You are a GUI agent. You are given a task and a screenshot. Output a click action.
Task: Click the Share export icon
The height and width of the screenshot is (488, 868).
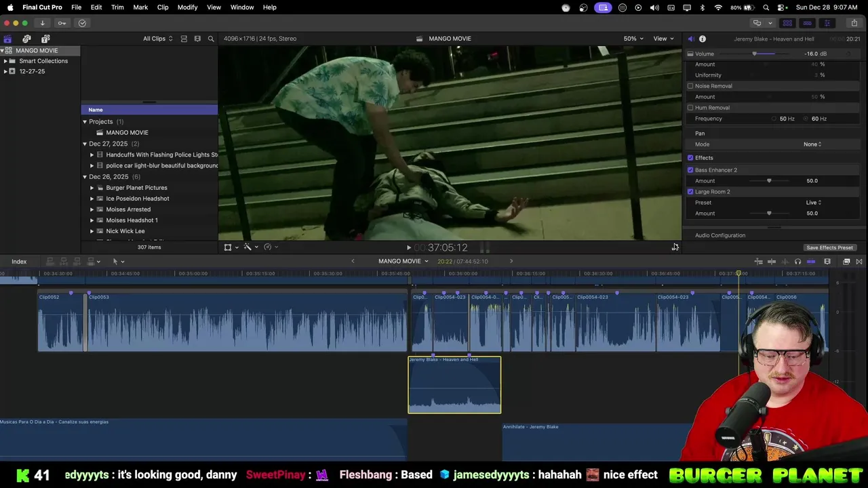click(x=854, y=23)
